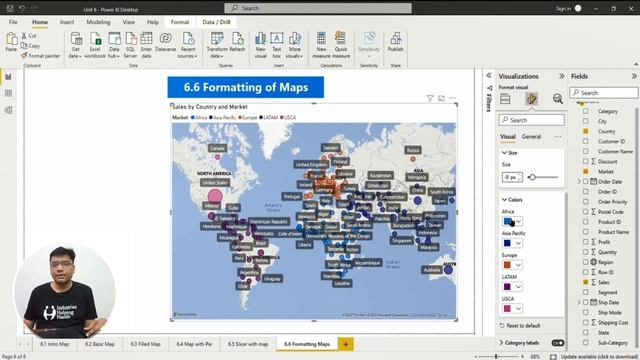The width and height of the screenshot is (640, 360).
Task: Switch to Data view in left sidebar
Action: [9, 93]
